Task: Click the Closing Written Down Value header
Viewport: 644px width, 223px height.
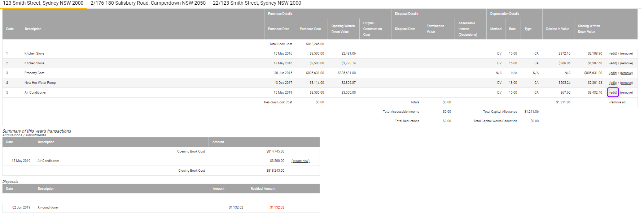Action: point(589,29)
